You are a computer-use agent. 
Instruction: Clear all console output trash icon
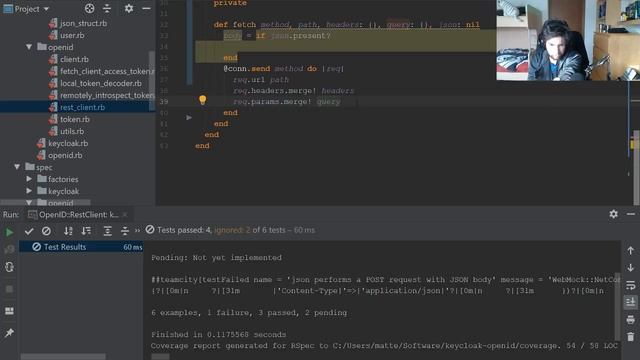pyautogui.click(x=630, y=337)
